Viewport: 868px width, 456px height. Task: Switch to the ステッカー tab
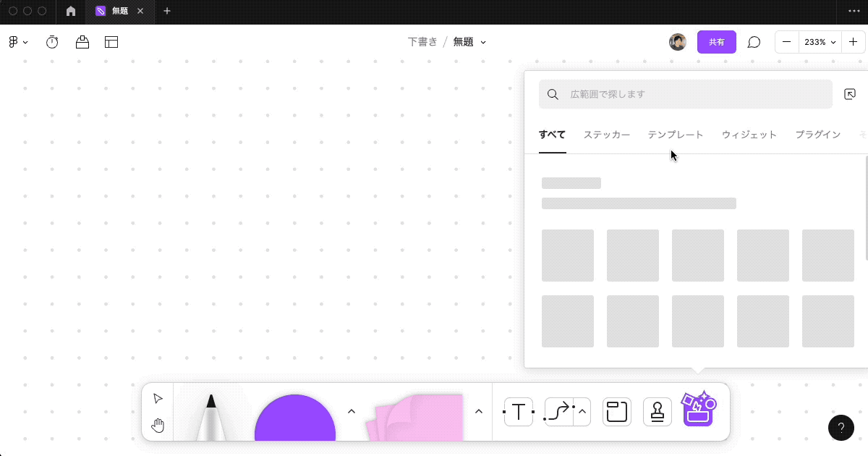click(607, 135)
